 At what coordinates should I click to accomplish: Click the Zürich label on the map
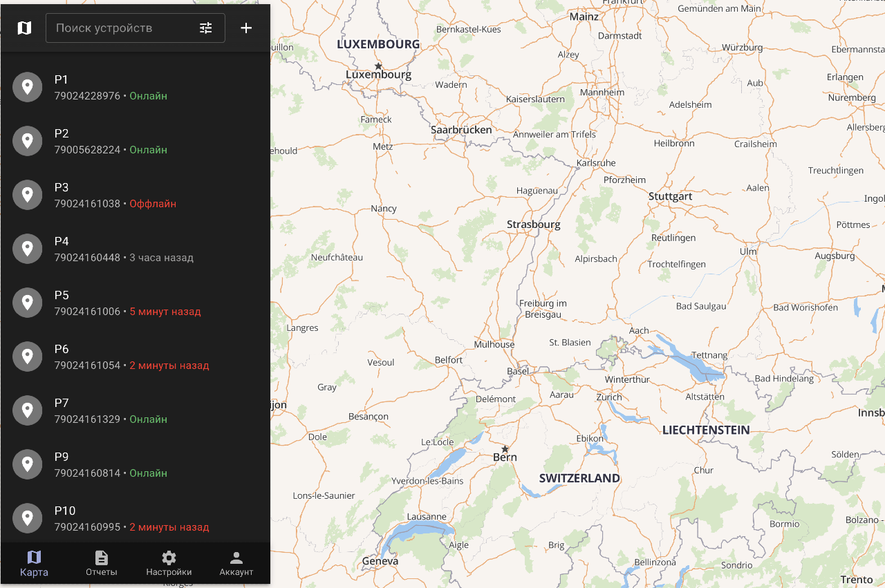click(x=609, y=397)
